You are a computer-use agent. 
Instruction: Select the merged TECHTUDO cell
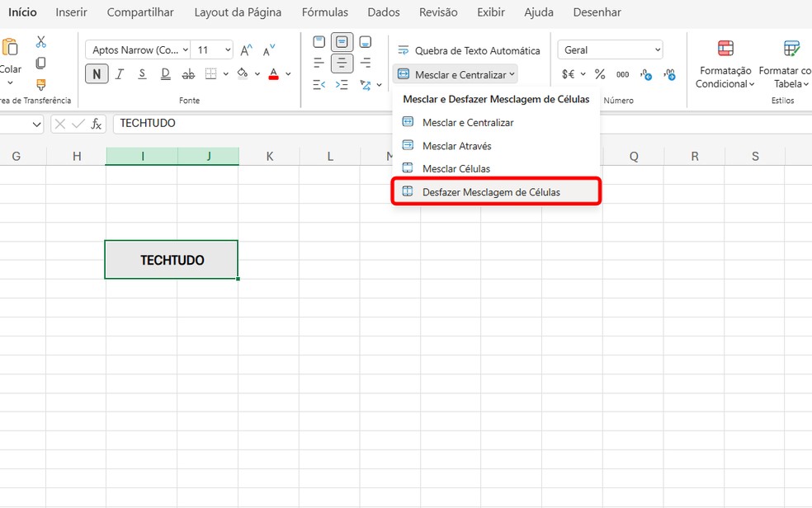pyautogui.click(x=171, y=259)
